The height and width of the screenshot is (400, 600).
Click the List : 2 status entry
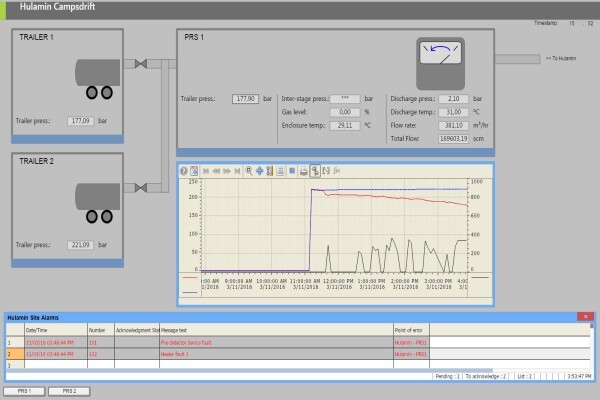525,377
